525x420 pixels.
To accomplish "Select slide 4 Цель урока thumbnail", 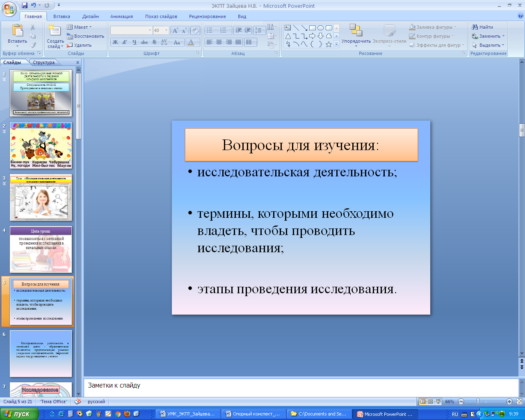I will click(x=41, y=249).
